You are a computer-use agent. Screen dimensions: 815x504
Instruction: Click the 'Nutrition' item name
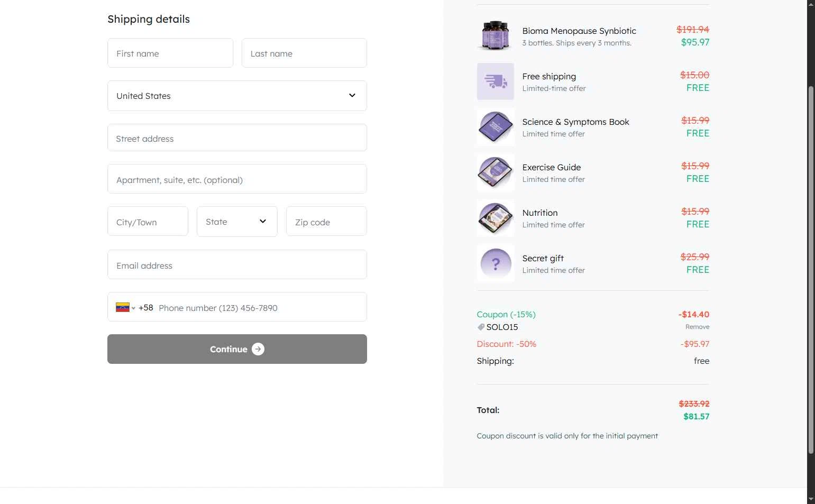coord(540,213)
